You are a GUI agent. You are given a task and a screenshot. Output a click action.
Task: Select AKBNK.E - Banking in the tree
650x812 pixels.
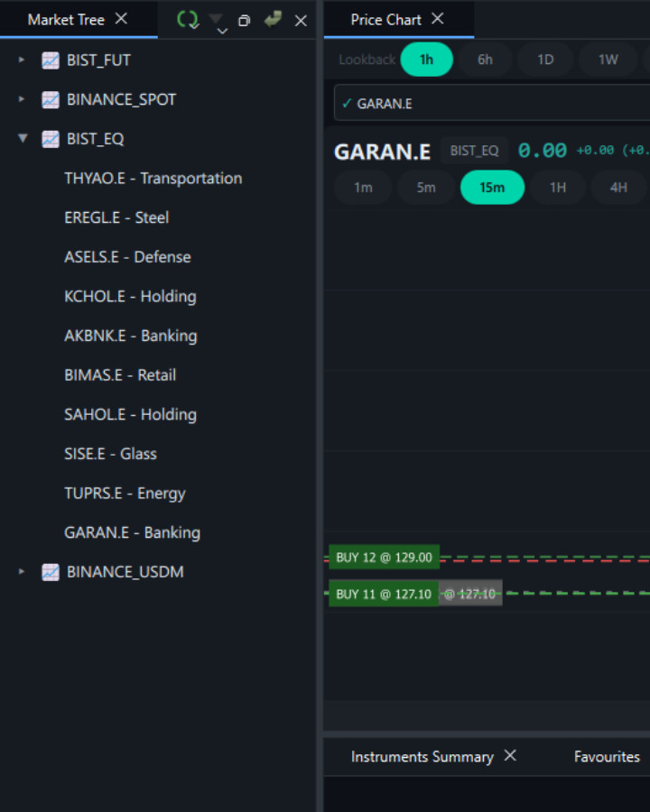pos(131,337)
